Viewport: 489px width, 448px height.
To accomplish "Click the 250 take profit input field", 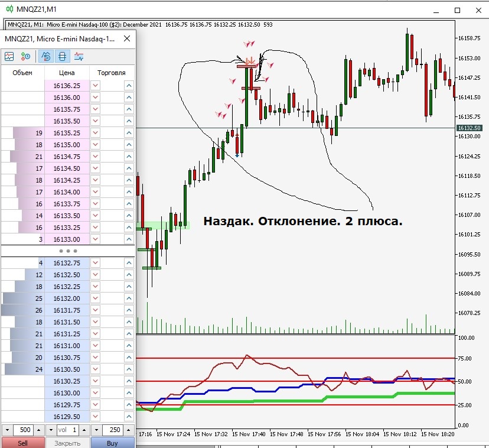I will [113, 430].
